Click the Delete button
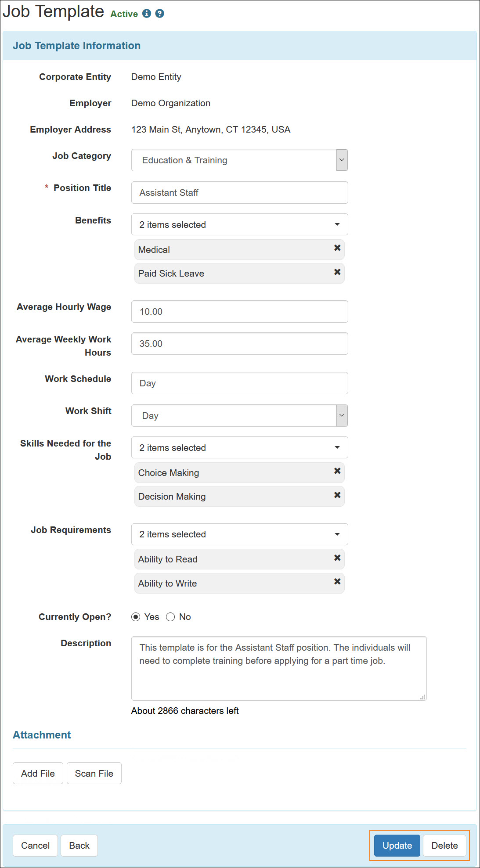480x868 pixels. [444, 845]
